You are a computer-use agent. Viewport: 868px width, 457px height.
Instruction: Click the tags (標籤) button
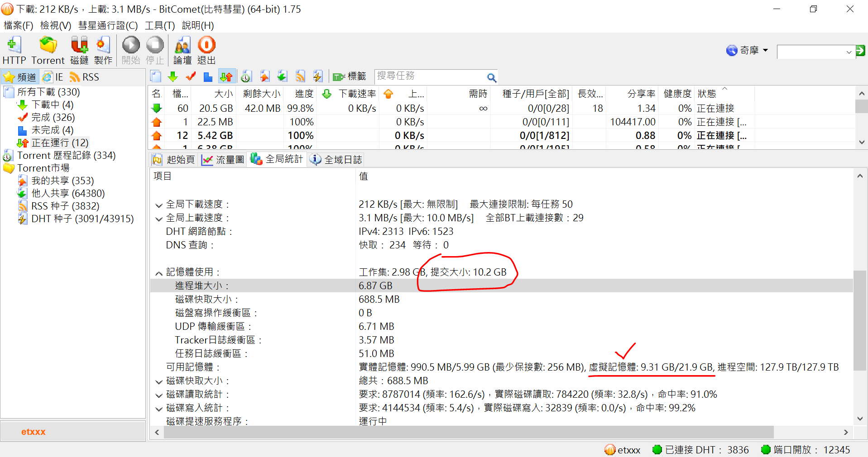tap(350, 76)
